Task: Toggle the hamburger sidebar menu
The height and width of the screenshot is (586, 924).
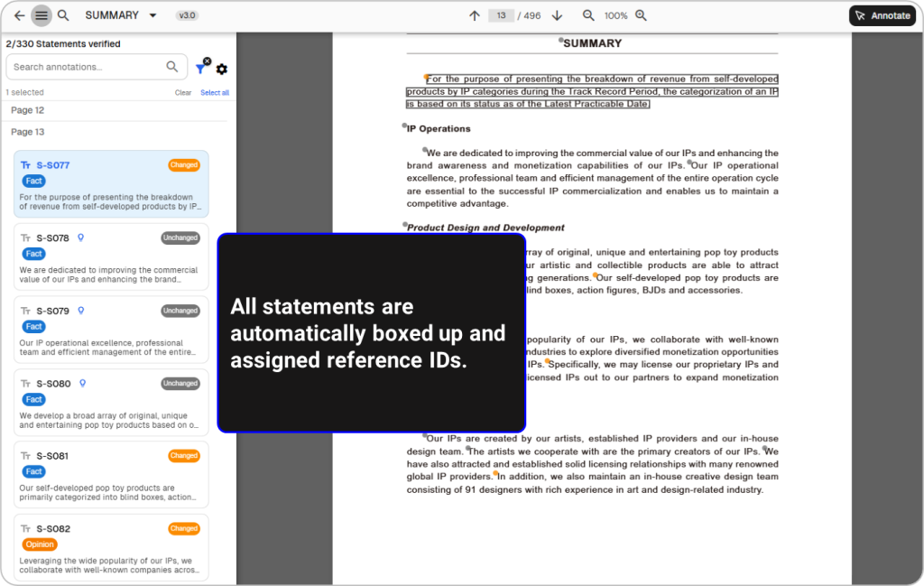Action: (x=42, y=15)
